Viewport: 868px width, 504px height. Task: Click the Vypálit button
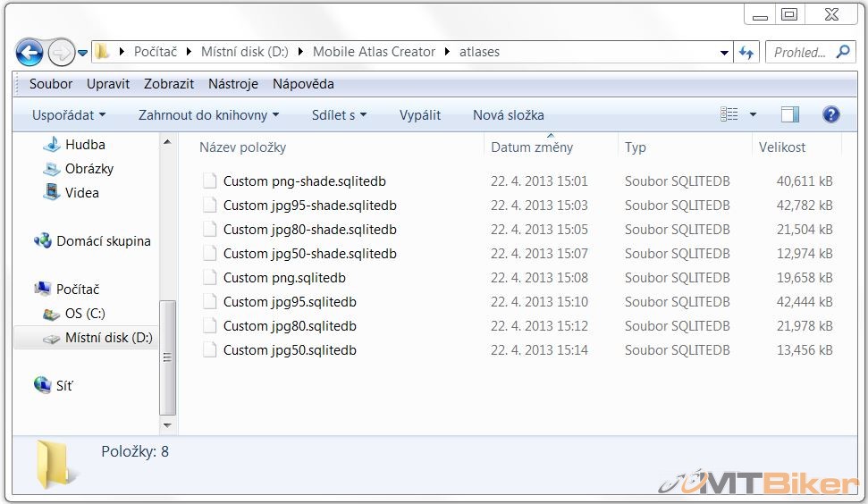point(419,115)
